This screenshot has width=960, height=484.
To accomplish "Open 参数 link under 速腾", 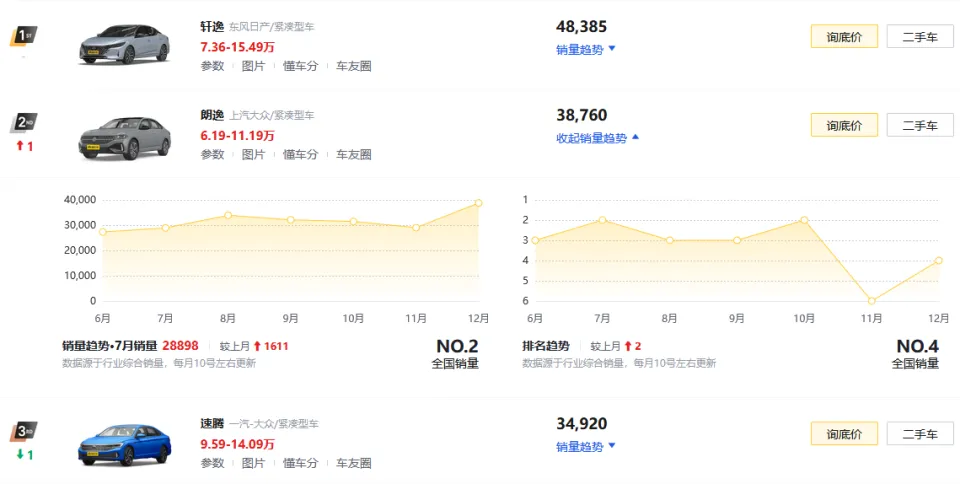I will 212,463.
